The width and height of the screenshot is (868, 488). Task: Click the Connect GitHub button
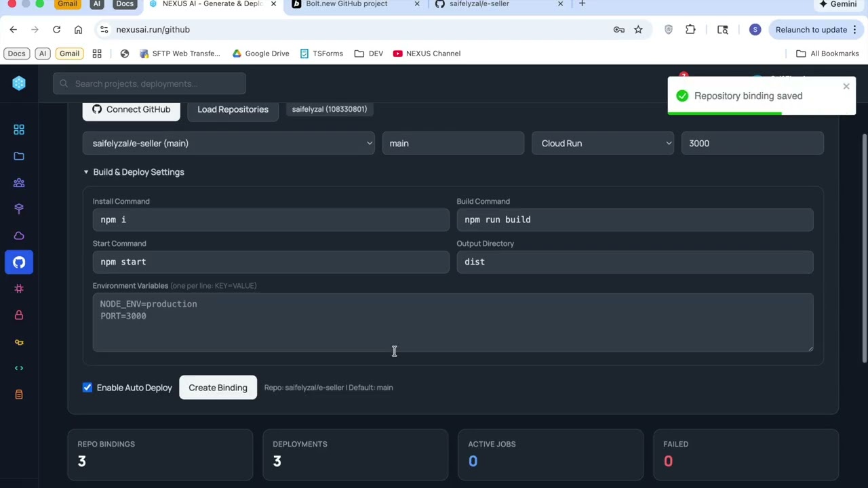[132, 109]
